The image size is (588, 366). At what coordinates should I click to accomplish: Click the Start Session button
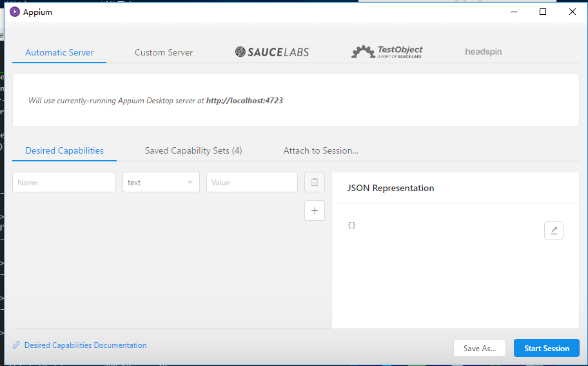pos(546,349)
